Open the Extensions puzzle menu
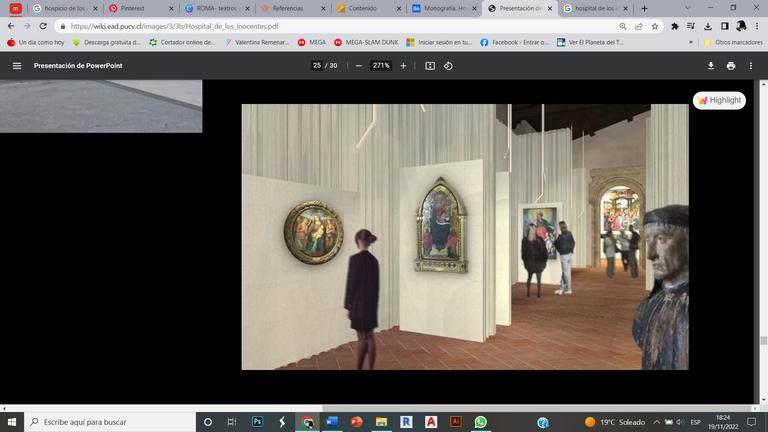The width and height of the screenshot is (768, 432). pos(674,26)
